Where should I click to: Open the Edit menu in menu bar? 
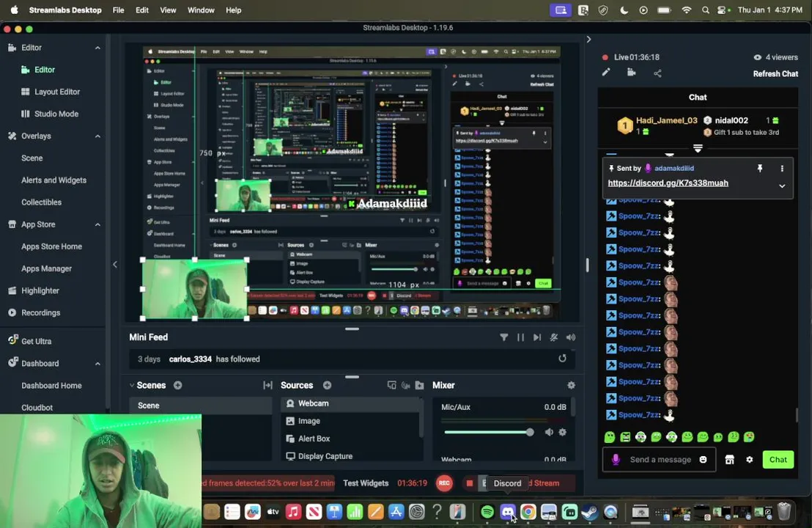point(142,10)
